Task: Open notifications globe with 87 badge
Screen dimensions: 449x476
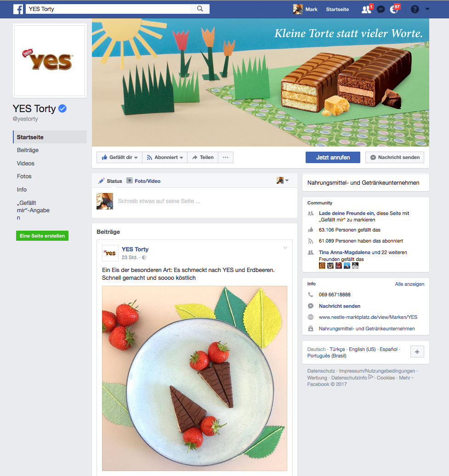Action: click(394, 9)
